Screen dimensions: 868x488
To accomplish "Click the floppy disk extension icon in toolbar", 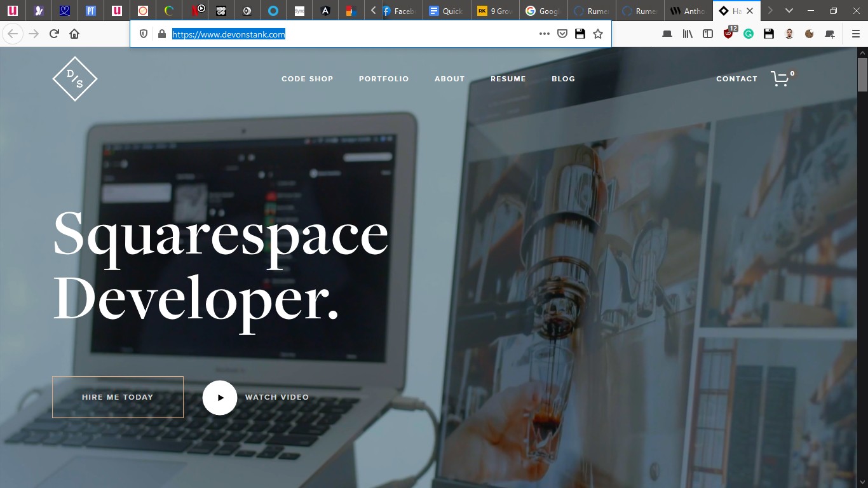I will 769,34.
